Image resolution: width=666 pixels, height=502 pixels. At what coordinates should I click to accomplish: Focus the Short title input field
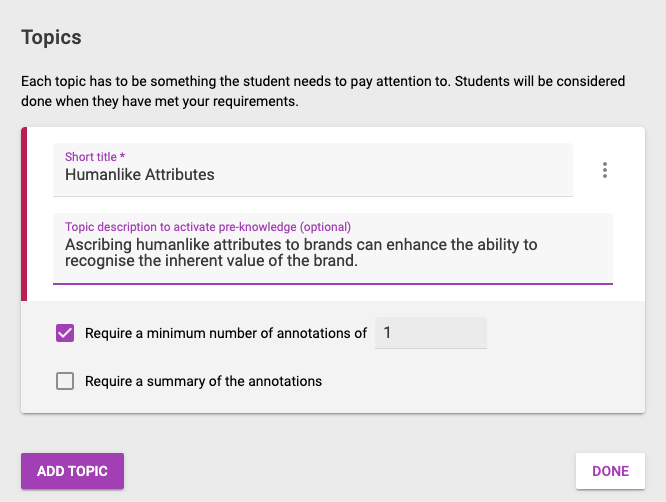(313, 170)
